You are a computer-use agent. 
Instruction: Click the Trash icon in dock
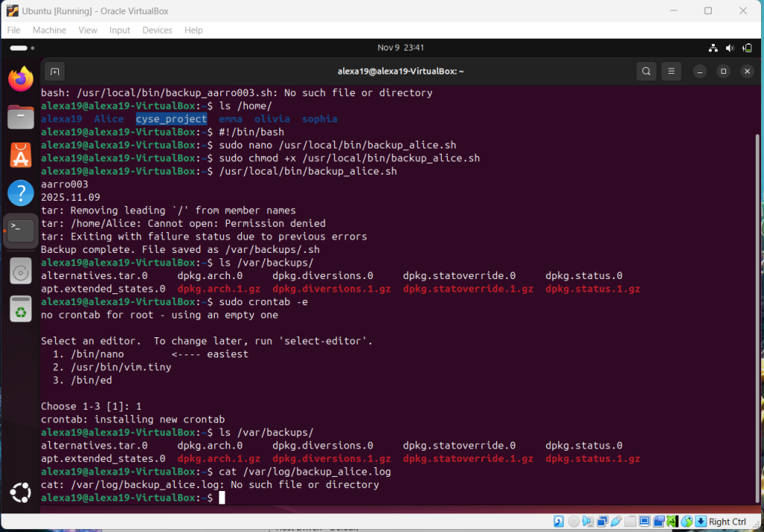(x=21, y=308)
